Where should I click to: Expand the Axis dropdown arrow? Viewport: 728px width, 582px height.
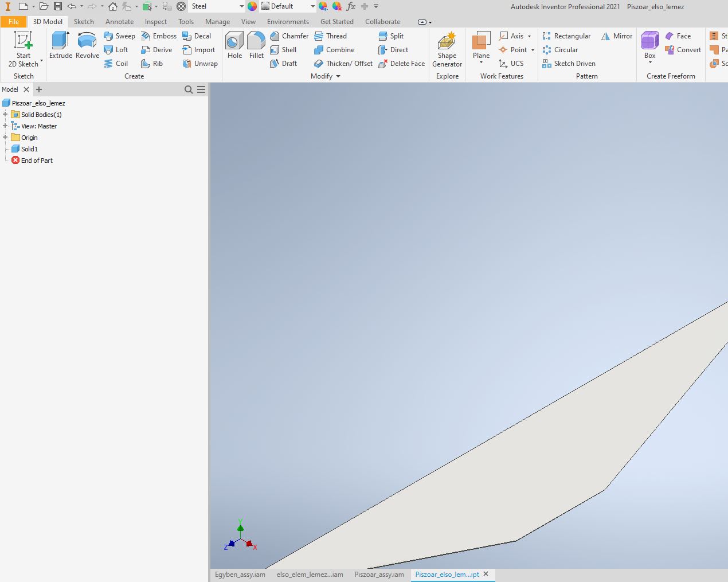530,36
